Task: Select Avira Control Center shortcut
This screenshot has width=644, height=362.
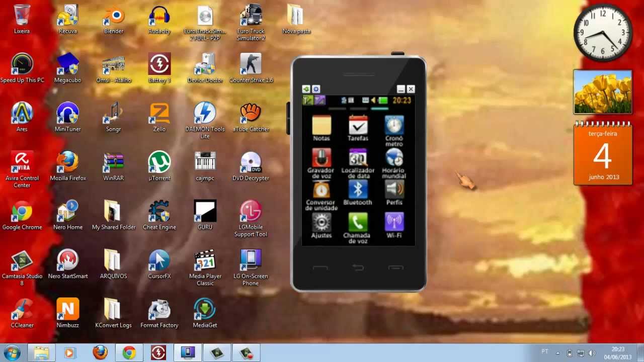Action: (x=22, y=169)
